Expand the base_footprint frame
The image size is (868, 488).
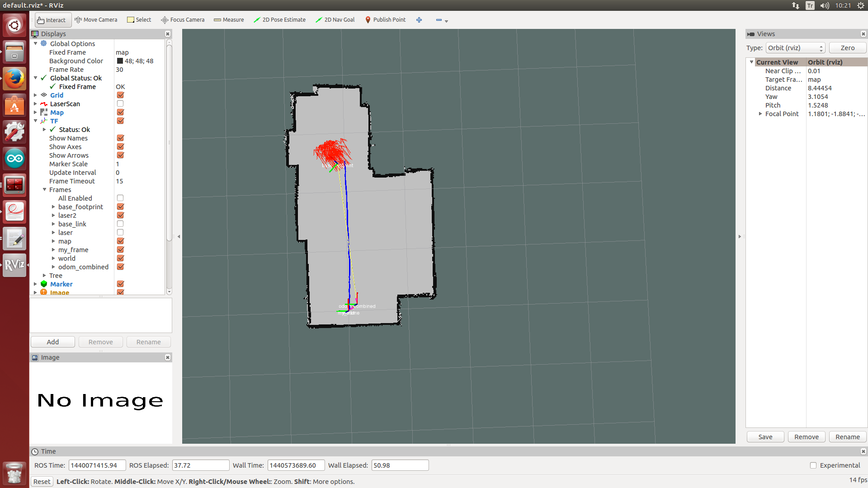tap(53, 207)
